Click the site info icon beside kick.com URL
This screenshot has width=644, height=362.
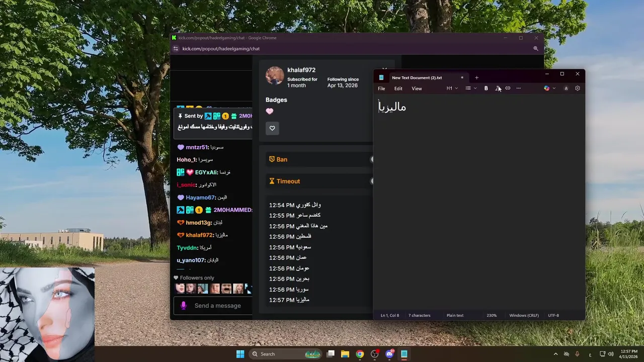coord(176,49)
